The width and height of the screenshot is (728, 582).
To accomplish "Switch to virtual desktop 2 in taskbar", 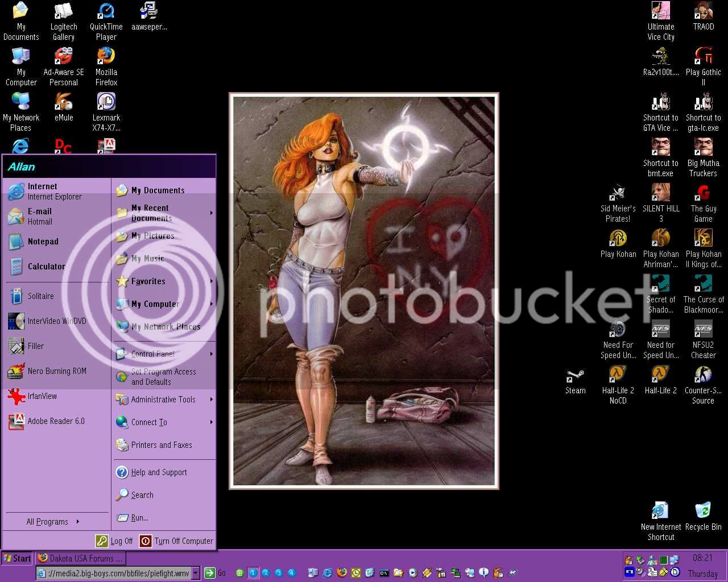I will 266,573.
